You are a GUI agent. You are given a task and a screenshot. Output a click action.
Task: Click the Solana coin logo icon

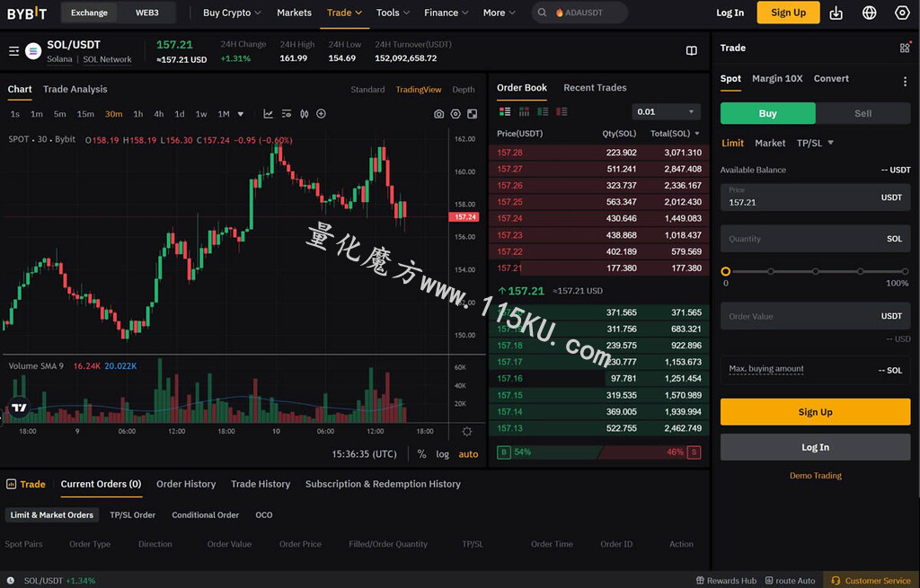click(33, 51)
